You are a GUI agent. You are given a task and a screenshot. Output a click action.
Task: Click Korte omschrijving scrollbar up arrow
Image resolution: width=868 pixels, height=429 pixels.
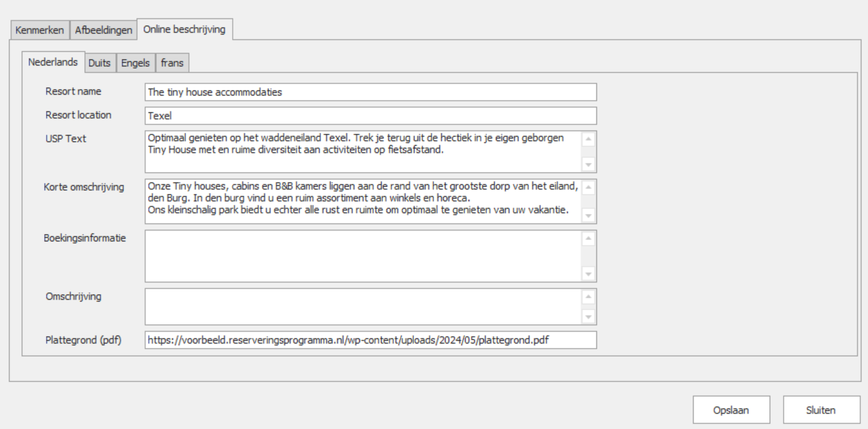[x=588, y=188]
